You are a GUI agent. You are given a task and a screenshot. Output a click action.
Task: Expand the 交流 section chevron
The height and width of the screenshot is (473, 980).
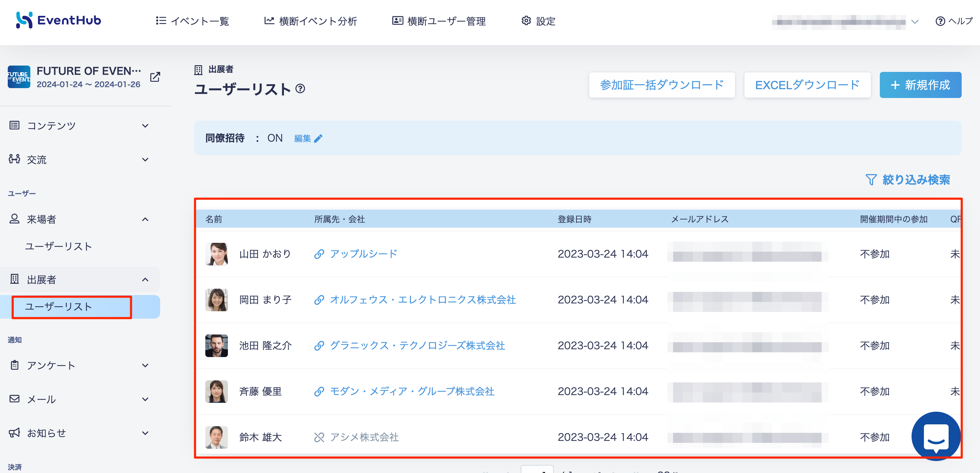145,160
